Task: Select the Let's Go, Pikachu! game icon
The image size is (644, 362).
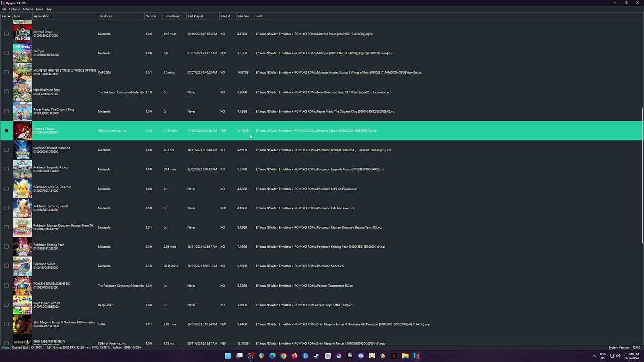Action: [x=23, y=189]
